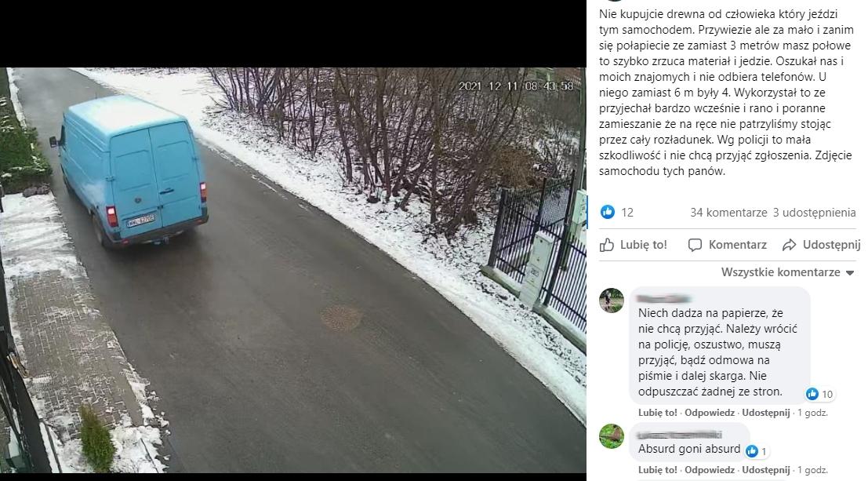Click the Udostępnij share arrow icon
Image resolution: width=868 pixels, height=481 pixels.
pyautogui.click(x=790, y=245)
